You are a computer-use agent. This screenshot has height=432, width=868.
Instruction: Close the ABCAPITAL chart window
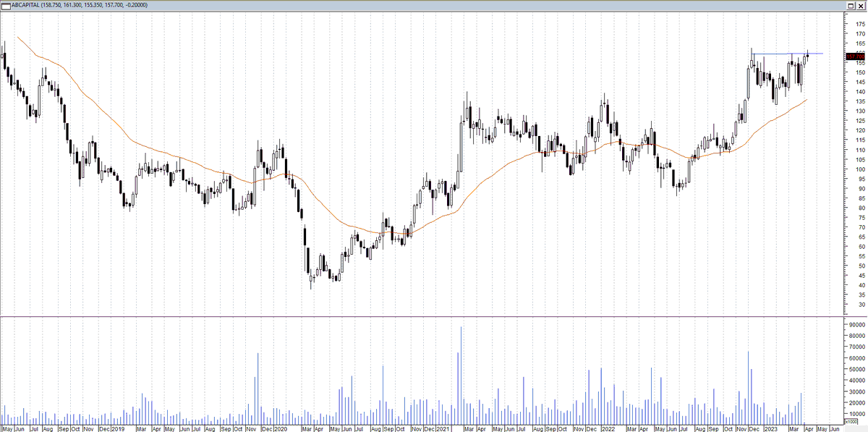(861, 6)
